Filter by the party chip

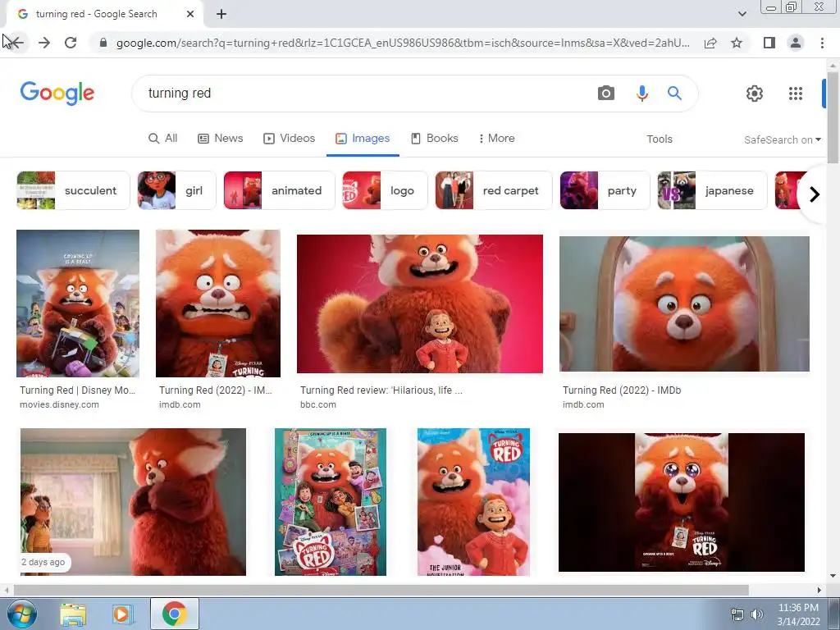pos(605,190)
